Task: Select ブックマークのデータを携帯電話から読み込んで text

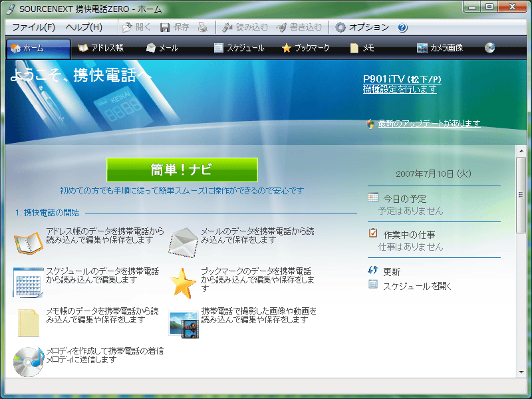Action: click(x=257, y=279)
